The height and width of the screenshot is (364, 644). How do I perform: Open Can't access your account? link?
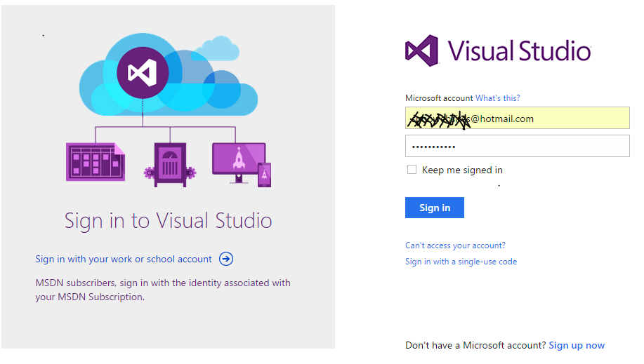(x=455, y=245)
